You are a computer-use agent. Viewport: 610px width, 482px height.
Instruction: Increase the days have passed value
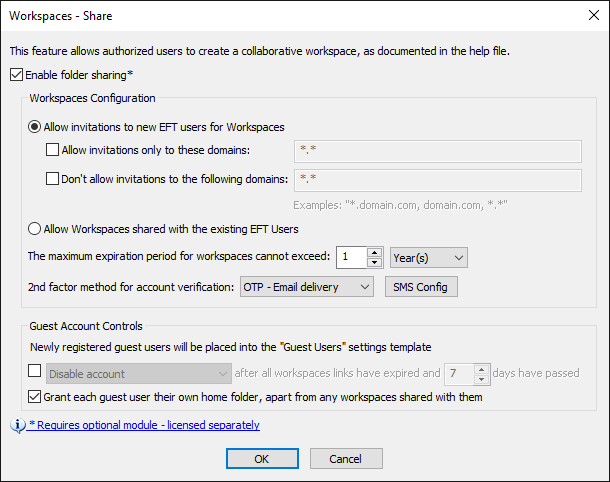pos(481,369)
